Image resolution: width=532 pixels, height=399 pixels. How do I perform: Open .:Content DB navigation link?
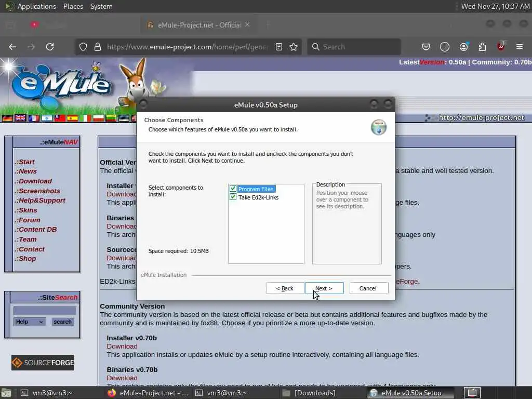36,230
